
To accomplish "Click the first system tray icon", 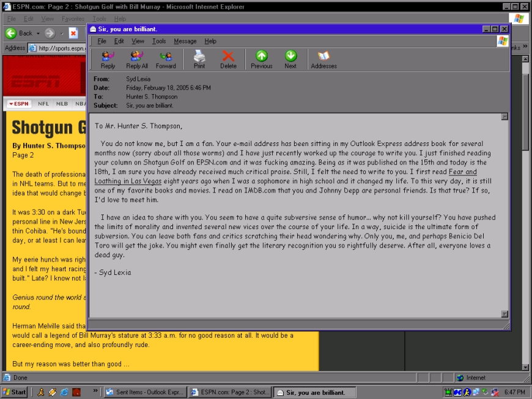I will coord(448,392).
